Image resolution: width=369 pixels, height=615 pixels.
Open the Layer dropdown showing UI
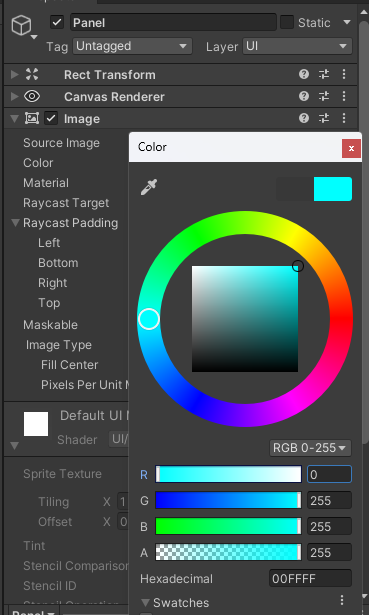coord(297,46)
